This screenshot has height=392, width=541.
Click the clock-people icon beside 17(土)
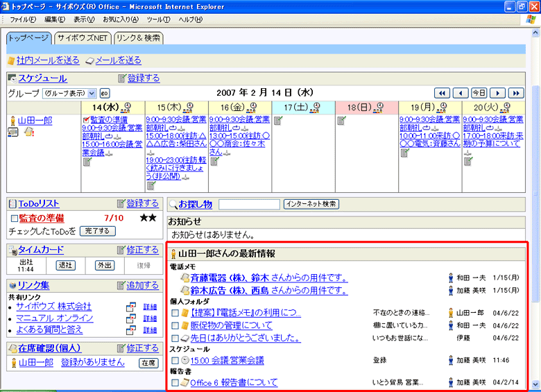tap(315, 108)
